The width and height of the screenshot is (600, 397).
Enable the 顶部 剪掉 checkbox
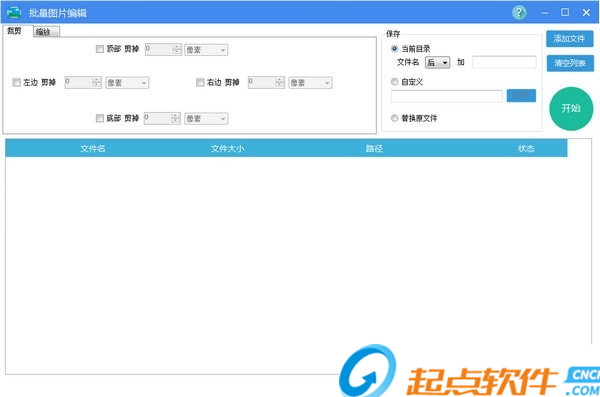tap(100, 49)
